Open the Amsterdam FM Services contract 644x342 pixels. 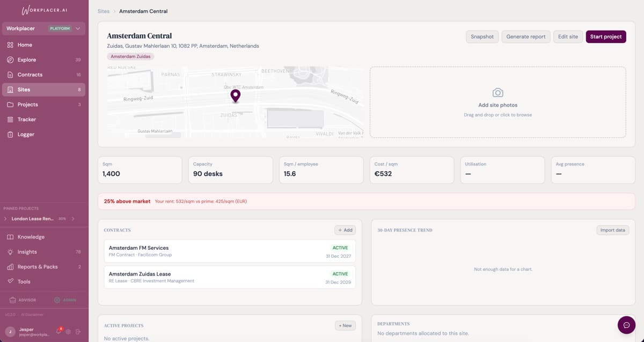click(230, 251)
